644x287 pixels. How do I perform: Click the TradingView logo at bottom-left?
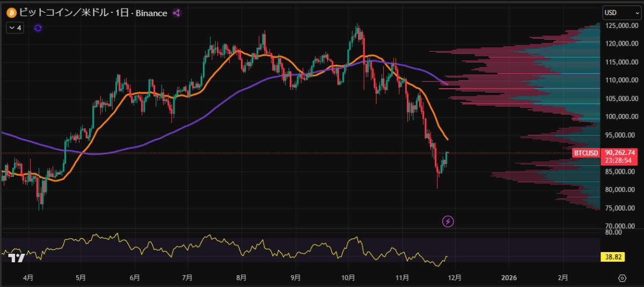pos(17,258)
